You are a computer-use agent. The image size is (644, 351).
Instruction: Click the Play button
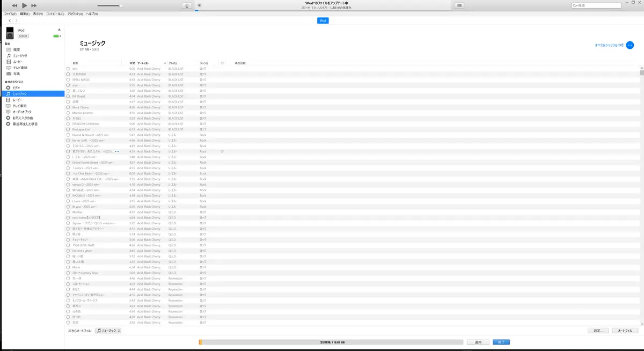tap(25, 5)
